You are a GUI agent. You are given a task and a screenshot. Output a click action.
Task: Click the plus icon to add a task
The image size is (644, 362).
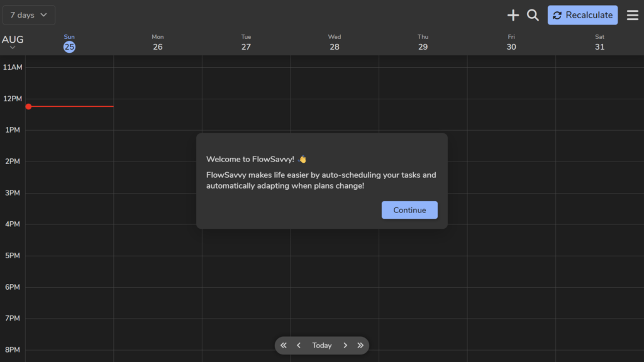tap(513, 15)
